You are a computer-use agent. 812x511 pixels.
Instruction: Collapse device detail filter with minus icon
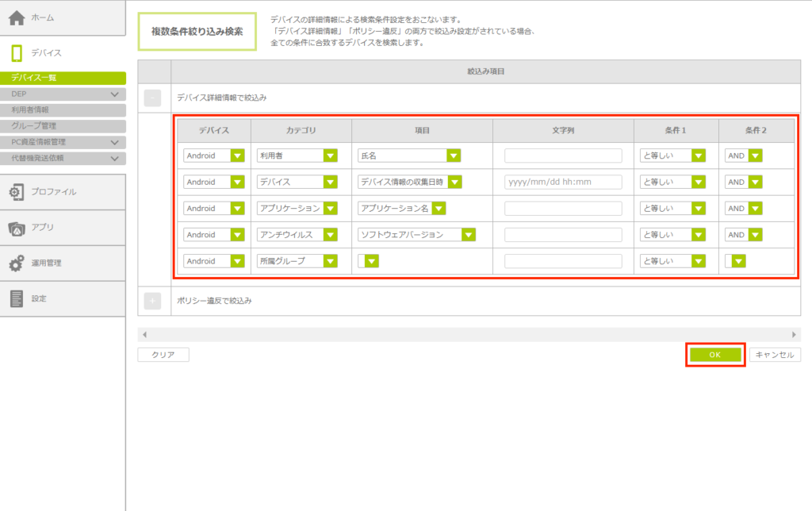click(154, 98)
